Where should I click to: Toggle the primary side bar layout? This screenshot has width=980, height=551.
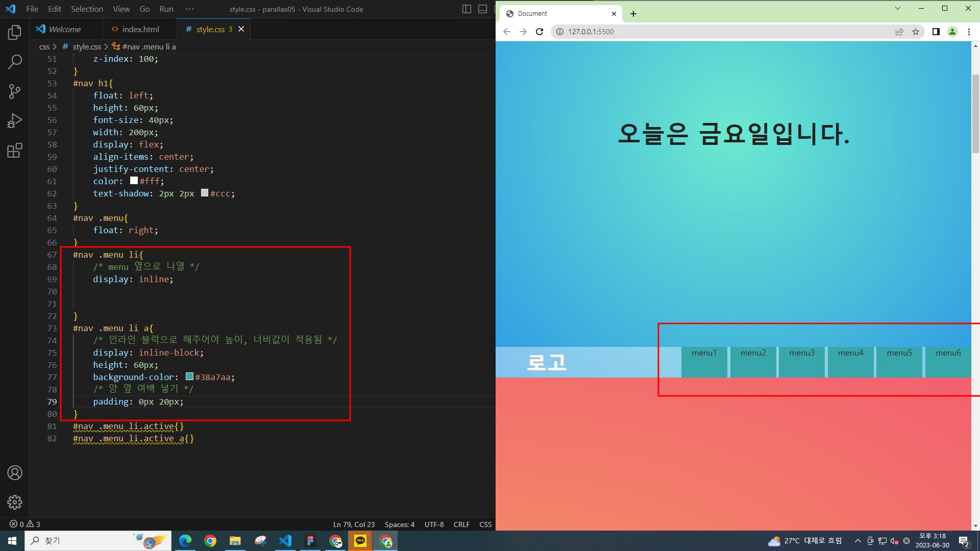[x=467, y=9]
